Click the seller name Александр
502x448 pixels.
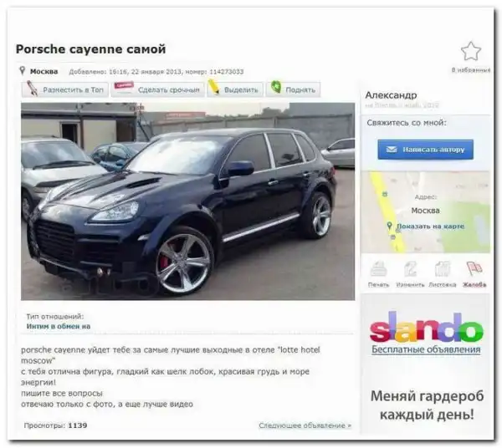391,95
